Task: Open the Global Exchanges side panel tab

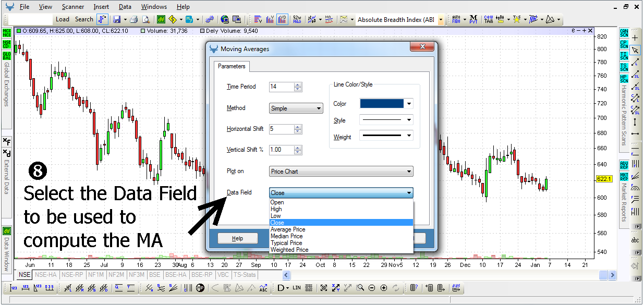Action: click(x=7, y=84)
